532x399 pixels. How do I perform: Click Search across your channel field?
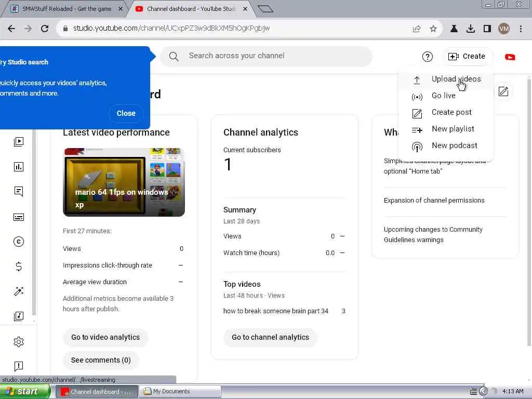[267, 56]
